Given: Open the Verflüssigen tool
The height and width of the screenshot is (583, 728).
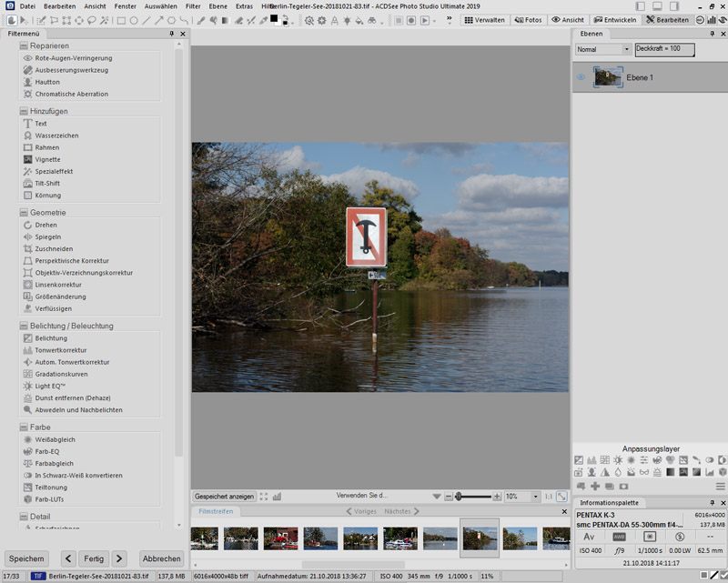Looking at the screenshot, I should (53, 308).
